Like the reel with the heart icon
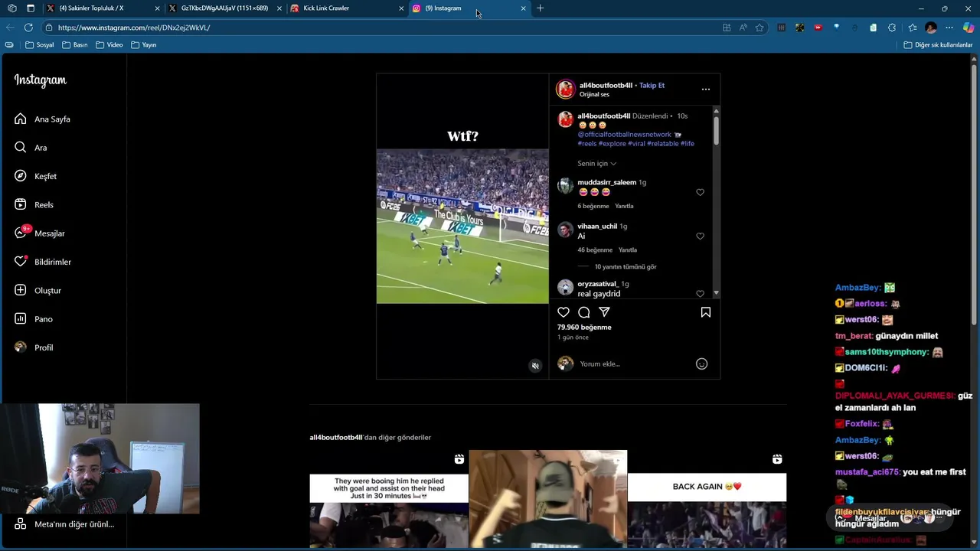The width and height of the screenshot is (980, 551). pos(563,312)
